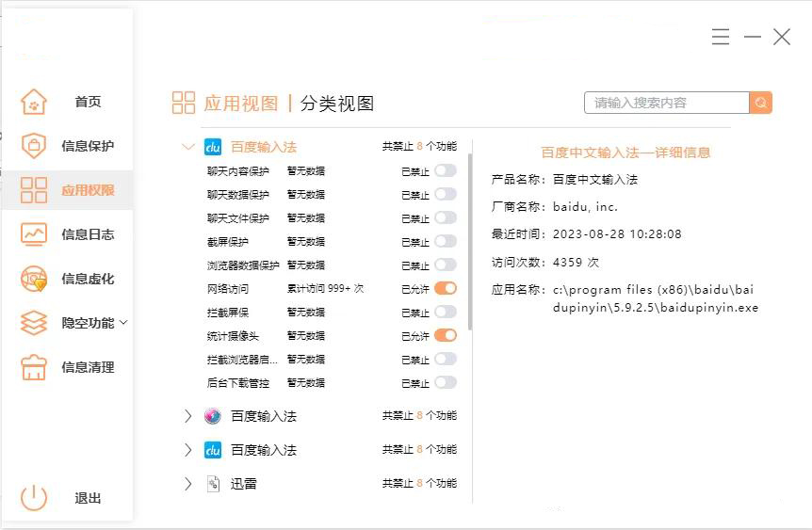Click the expanded 百度输入法 blue du icon
Screen dimensions: 812x530
tap(213, 147)
